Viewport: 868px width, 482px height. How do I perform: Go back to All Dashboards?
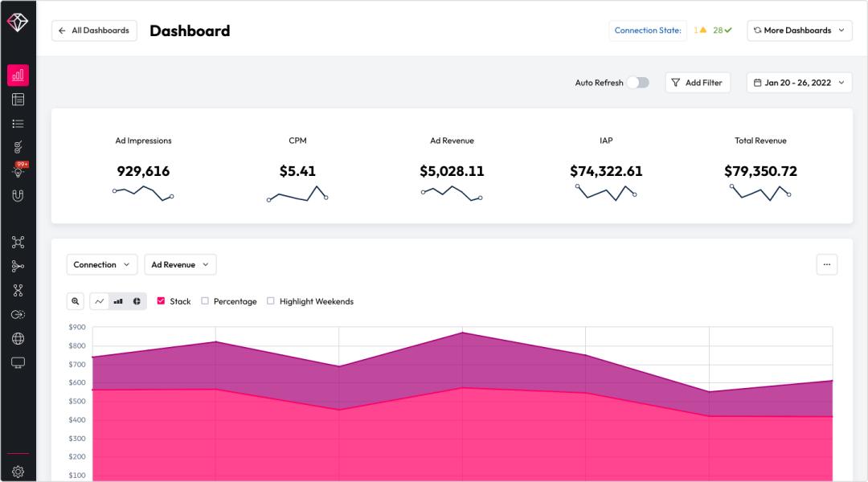(94, 31)
